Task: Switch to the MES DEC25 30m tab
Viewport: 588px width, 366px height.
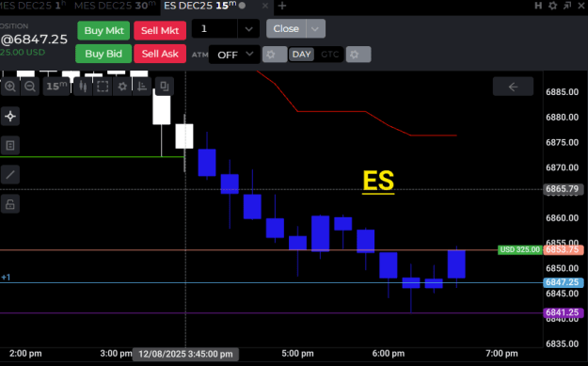Action: click(x=115, y=6)
